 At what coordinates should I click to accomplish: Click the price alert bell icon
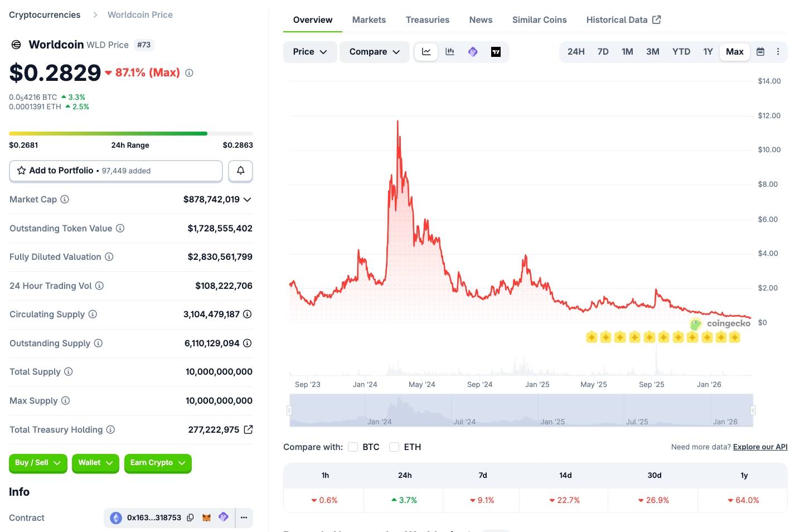click(x=240, y=171)
